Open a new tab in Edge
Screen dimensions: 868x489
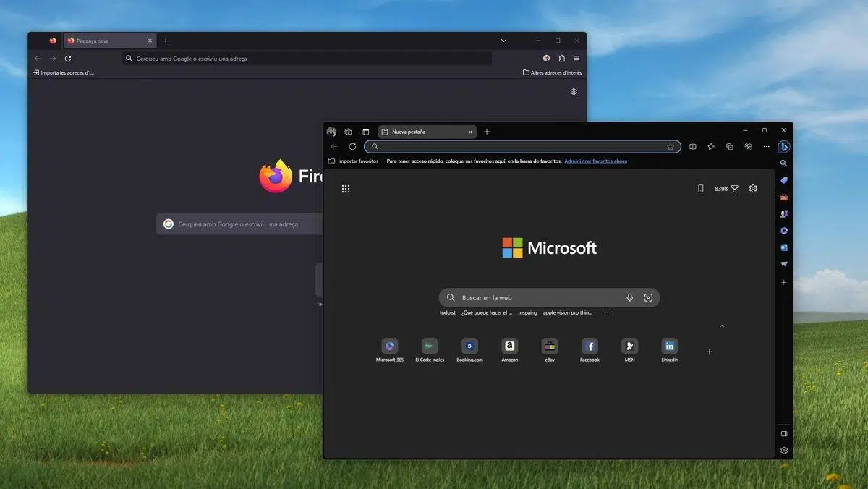coord(487,132)
